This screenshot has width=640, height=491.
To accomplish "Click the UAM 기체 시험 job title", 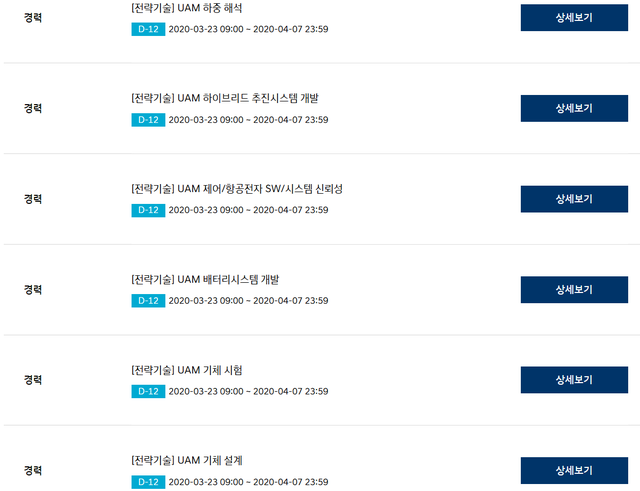I will (187, 370).
